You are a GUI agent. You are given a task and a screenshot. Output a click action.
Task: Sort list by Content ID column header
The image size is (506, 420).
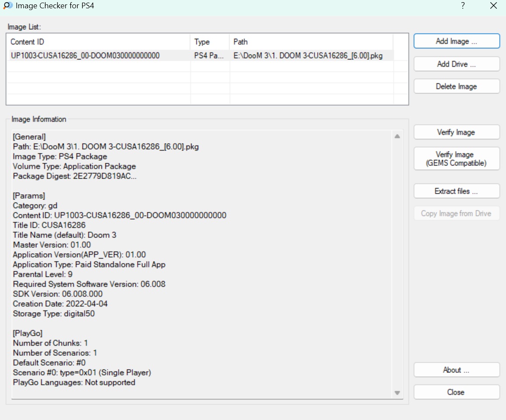pos(99,42)
